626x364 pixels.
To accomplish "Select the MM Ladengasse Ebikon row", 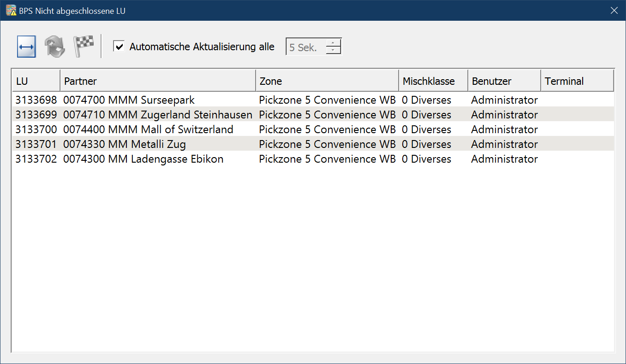I will pos(143,159).
